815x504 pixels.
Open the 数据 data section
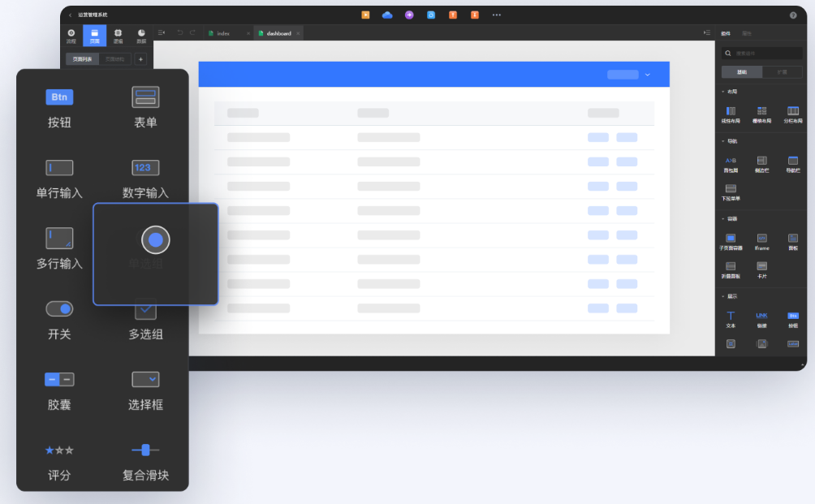[x=141, y=36]
